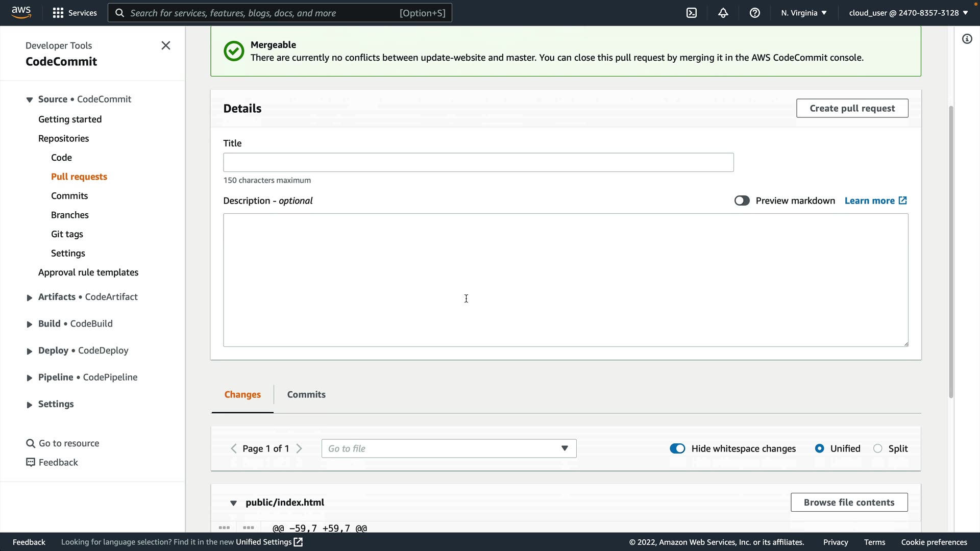Click the next page arrow in file pagination
The height and width of the screenshot is (551, 980).
(x=300, y=448)
